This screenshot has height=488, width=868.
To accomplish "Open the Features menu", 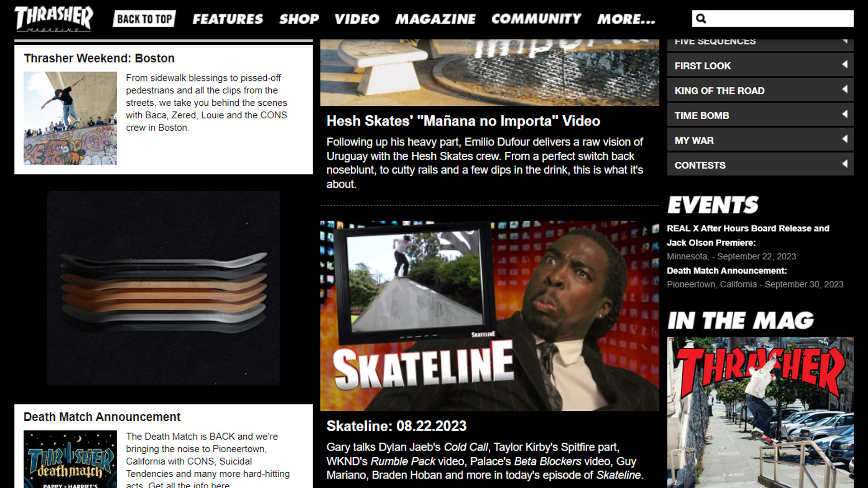I will tap(227, 19).
